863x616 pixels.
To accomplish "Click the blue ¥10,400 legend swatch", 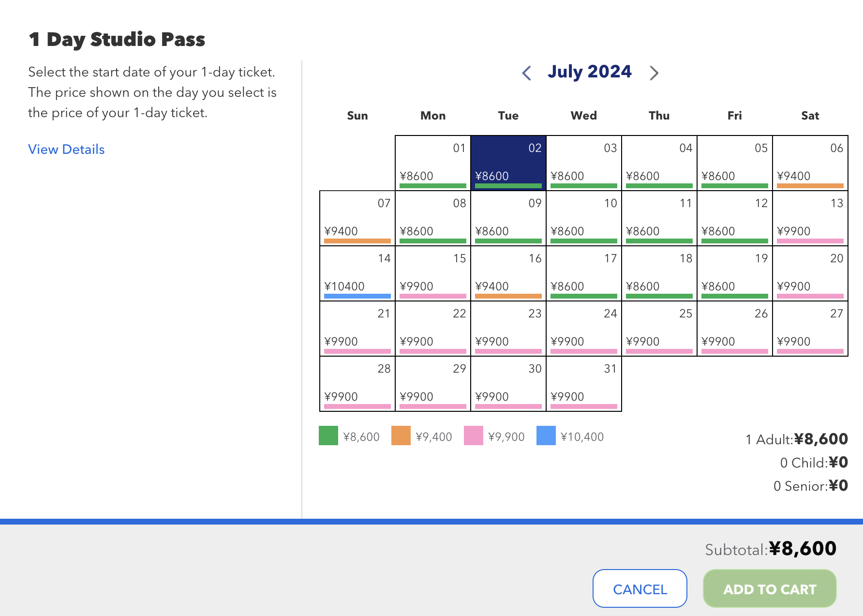I will point(546,436).
